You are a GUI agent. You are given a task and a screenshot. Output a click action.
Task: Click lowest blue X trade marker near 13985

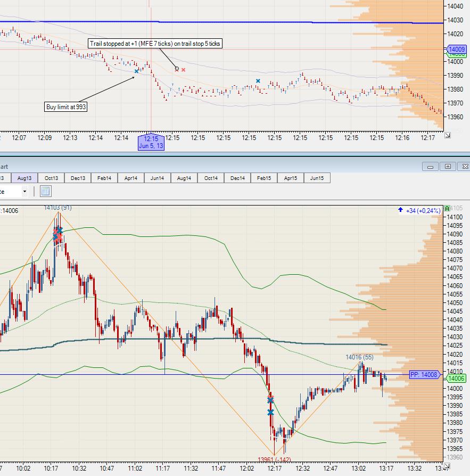pos(270,412)
